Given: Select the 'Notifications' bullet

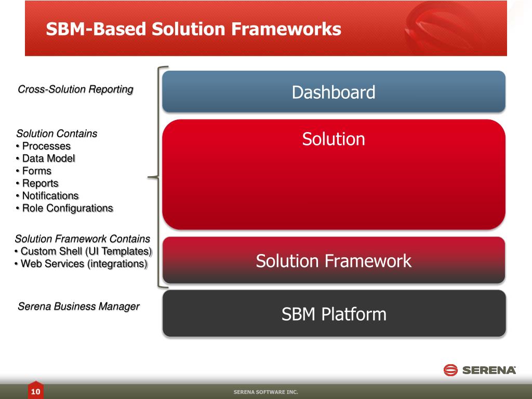Looking at the screenshot, I should (x=47, y=196).
